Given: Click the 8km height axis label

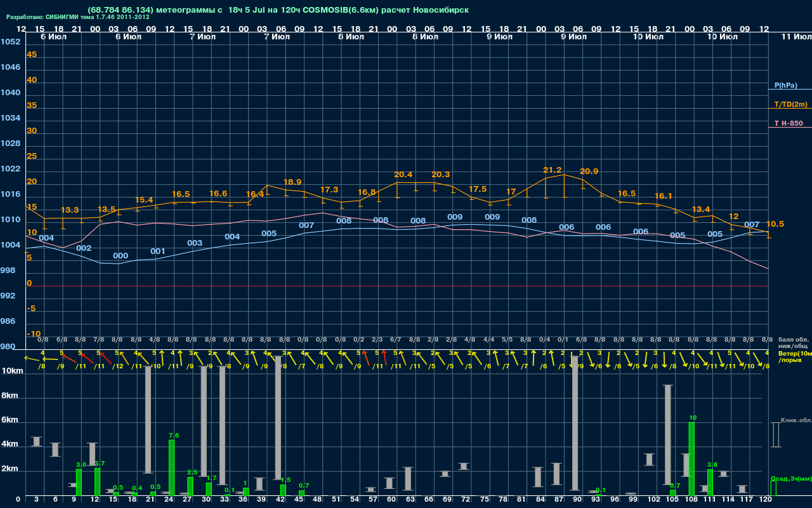Looking at the screenshot, I should tap(8, 395).
